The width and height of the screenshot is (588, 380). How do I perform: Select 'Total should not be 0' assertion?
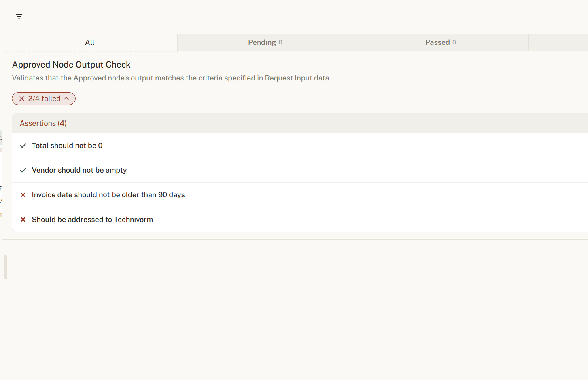pyautogui.click(x=300, y=146)
